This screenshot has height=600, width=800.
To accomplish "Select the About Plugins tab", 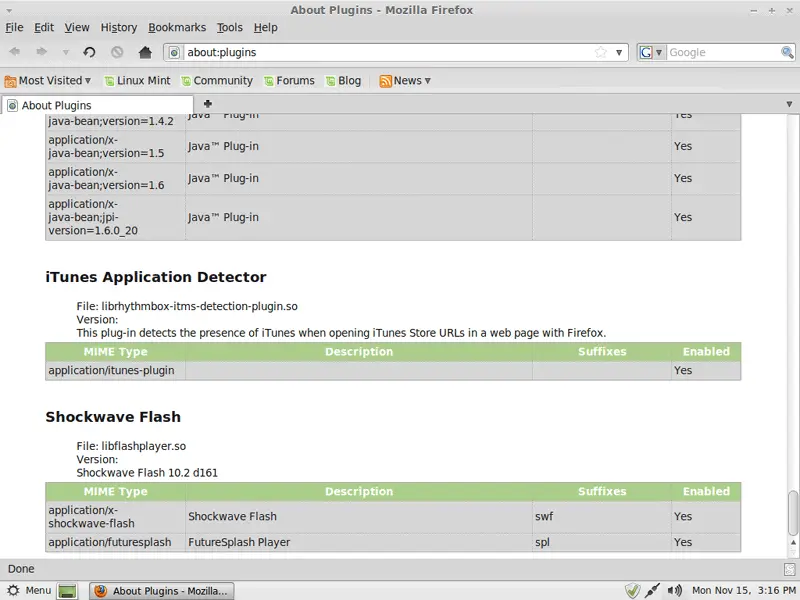I will pyautogui.click(x=97, y=105).
